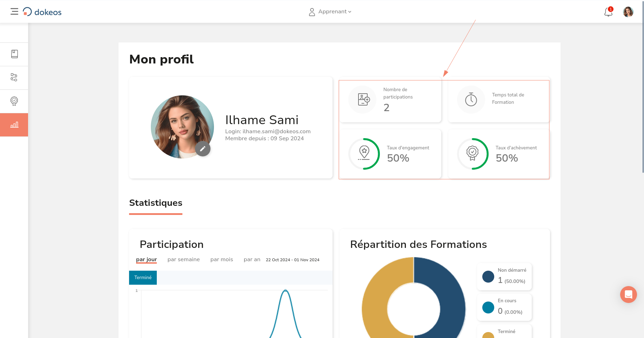The image size is (644, 338).
Task: Open the participation date range picker
Action: point(293,260)
